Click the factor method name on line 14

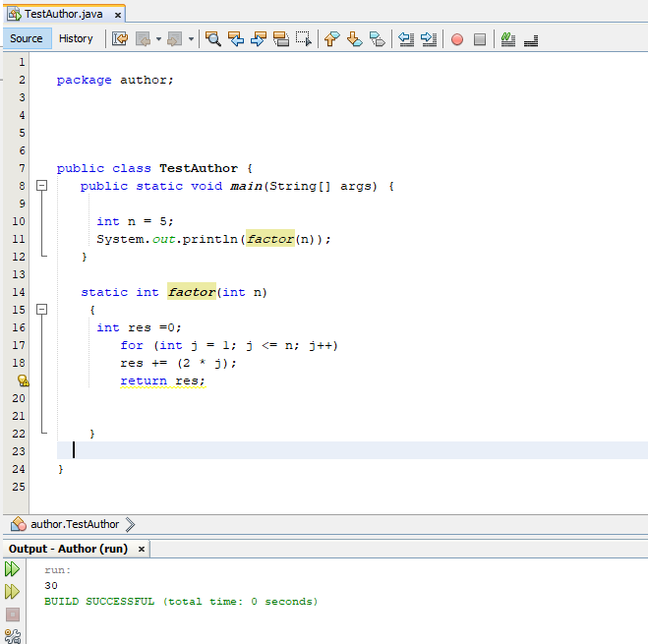[192, 292]
